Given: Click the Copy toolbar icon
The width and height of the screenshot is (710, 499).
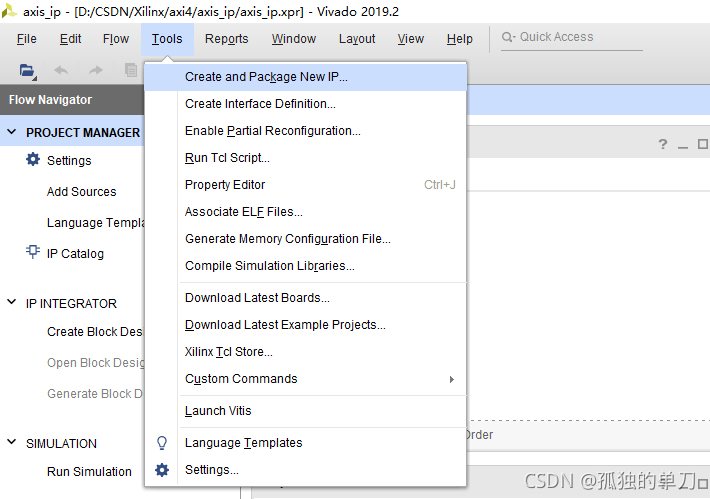Looking at the screenshot, I should click(131, 70).
